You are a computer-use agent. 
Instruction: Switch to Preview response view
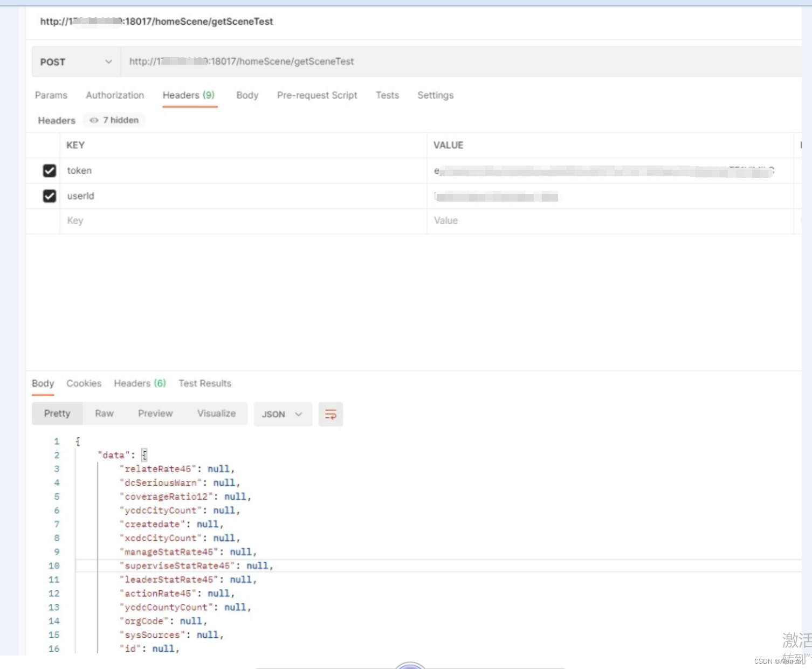155,413
